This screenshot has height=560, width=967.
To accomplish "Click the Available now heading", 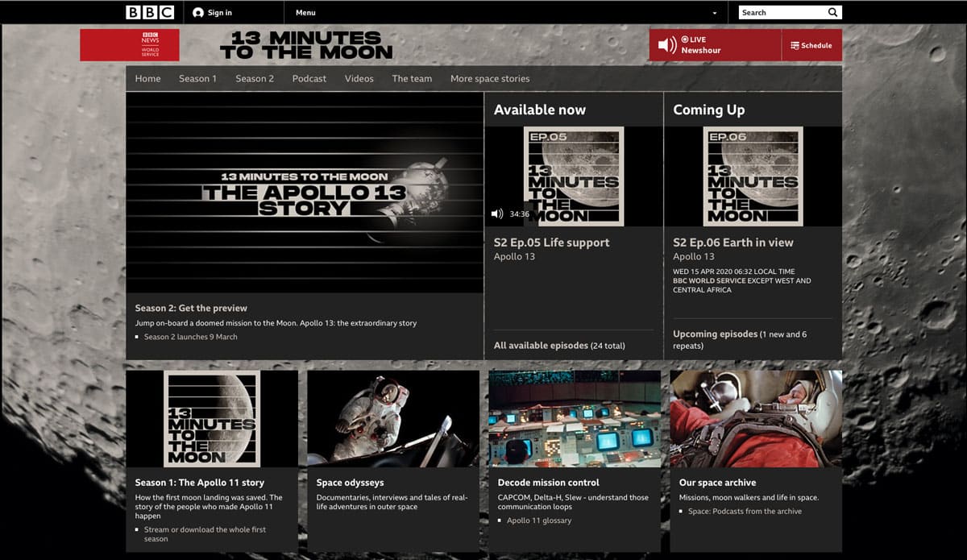I will tap(540, 110).
